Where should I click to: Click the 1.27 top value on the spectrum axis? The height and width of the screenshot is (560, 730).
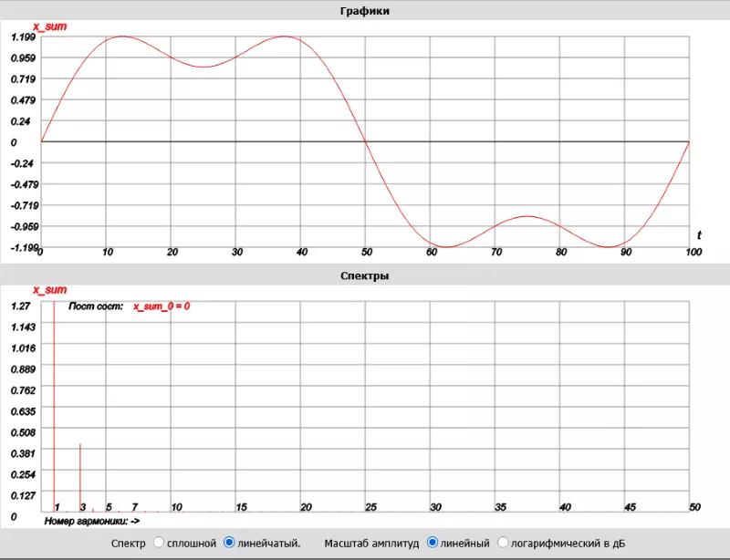click(21, 306)
